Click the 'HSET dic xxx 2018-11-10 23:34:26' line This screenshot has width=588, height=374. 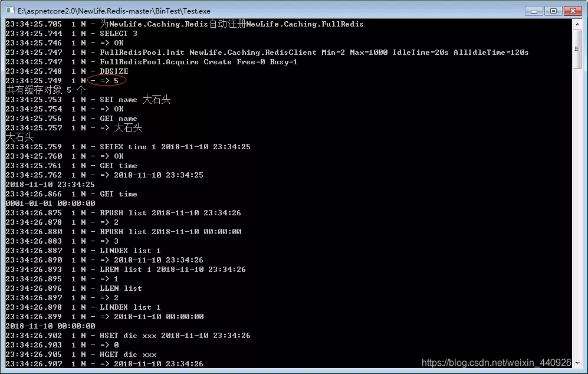128,335
